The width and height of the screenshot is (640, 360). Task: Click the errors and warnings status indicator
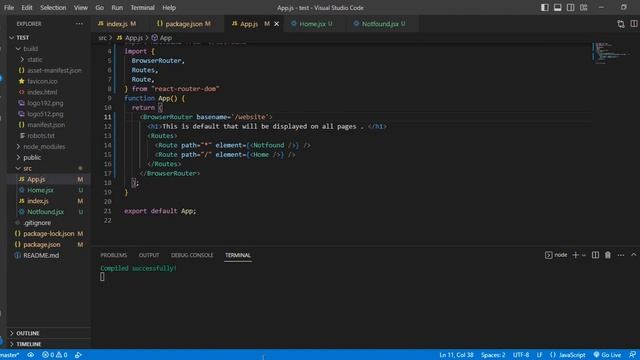tap(55, 355)
